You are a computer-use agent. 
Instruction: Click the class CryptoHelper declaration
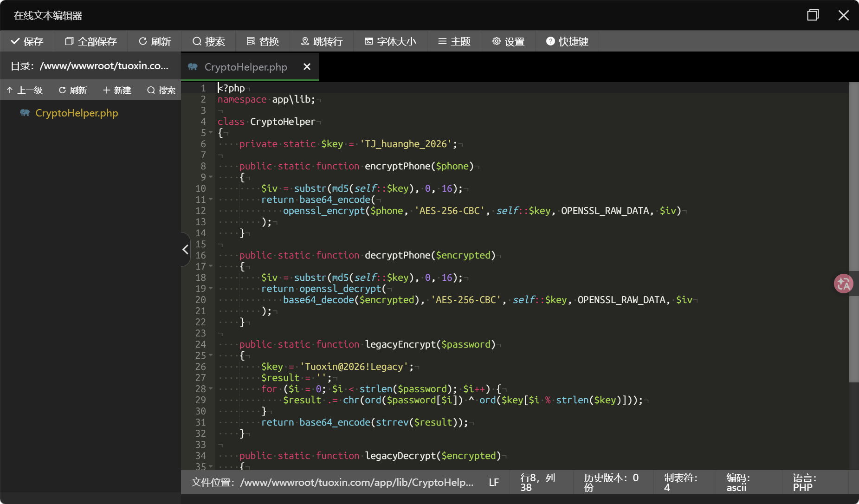pos(266,121)
